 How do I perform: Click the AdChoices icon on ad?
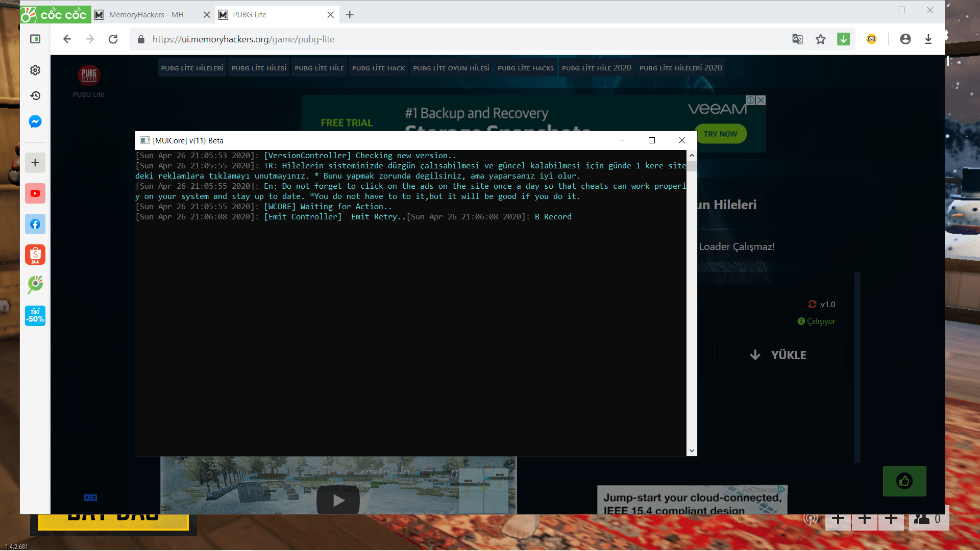click(x=781, y=490)
